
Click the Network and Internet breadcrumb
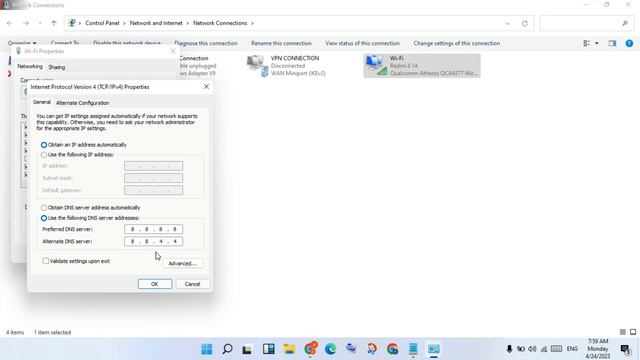click(156, 23)
